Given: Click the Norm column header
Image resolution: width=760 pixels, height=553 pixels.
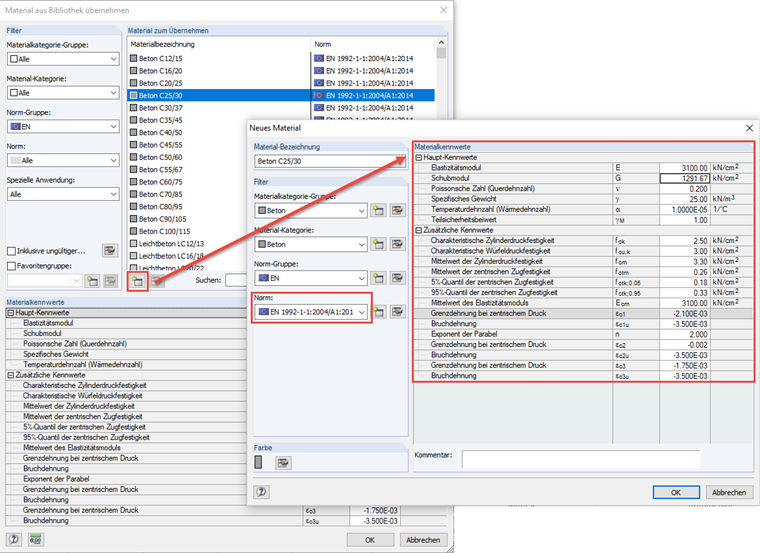Looking at the screenshot, I should click(x=373, y=44).
